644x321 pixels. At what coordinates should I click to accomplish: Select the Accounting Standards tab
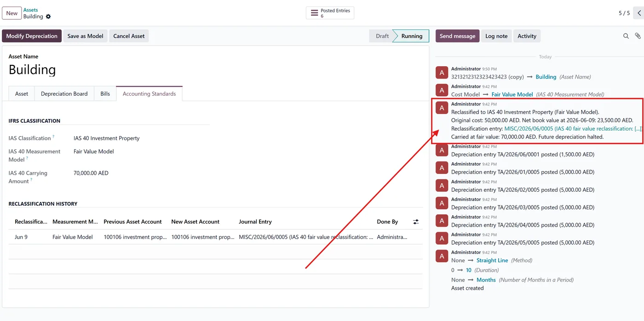149,93
